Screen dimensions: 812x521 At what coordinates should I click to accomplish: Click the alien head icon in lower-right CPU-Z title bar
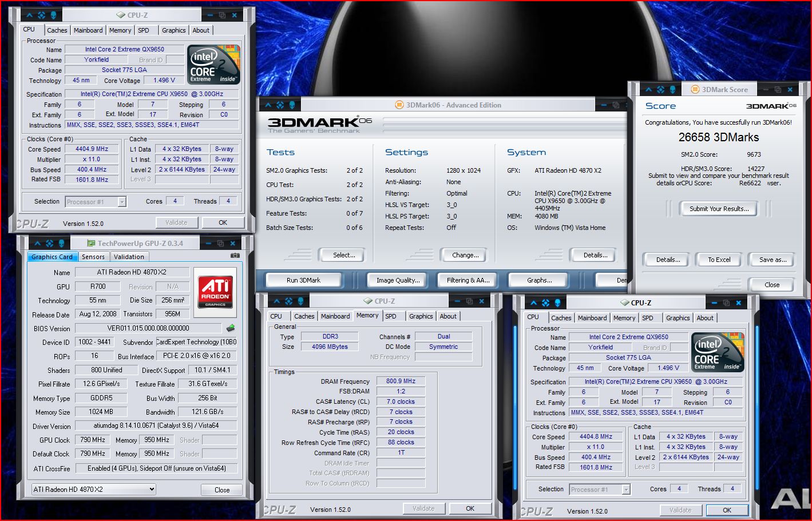click(558, 303)
